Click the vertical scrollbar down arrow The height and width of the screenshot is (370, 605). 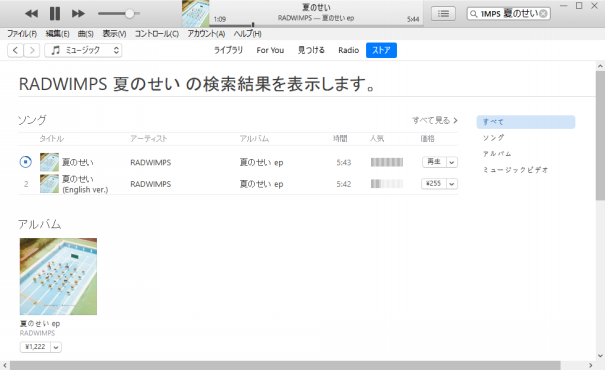600,356
